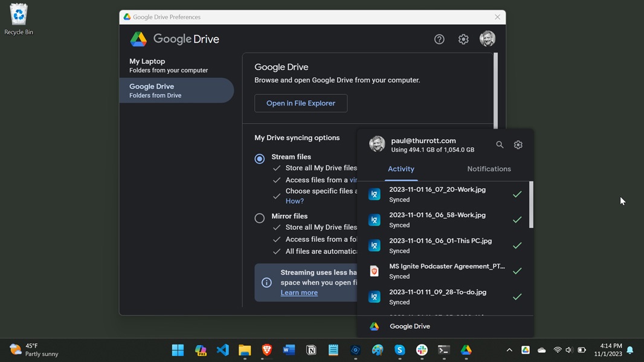The height and width of the screenshot is (362, 644).
Task: Switch to the Notifications tab
Action: click(489, 169)
